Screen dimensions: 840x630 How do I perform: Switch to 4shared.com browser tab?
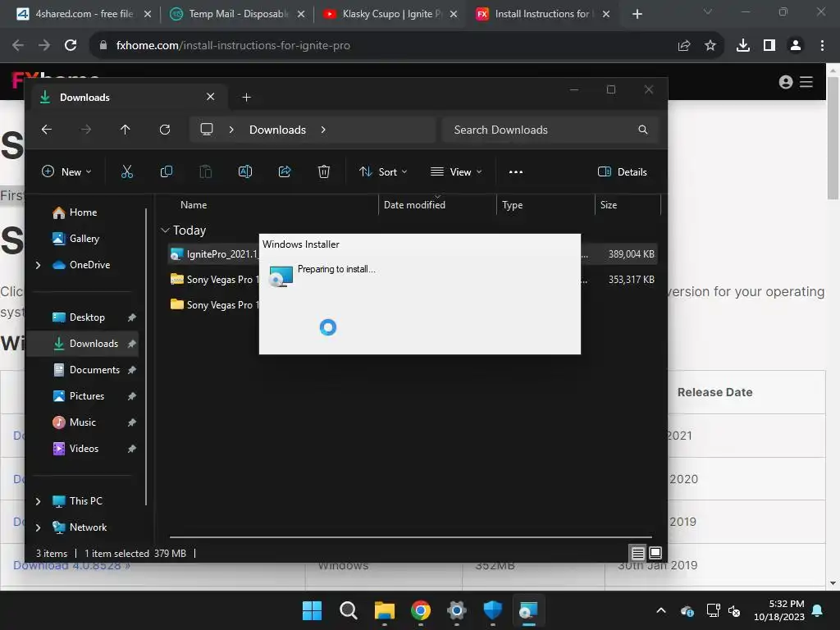click(84, 14)
